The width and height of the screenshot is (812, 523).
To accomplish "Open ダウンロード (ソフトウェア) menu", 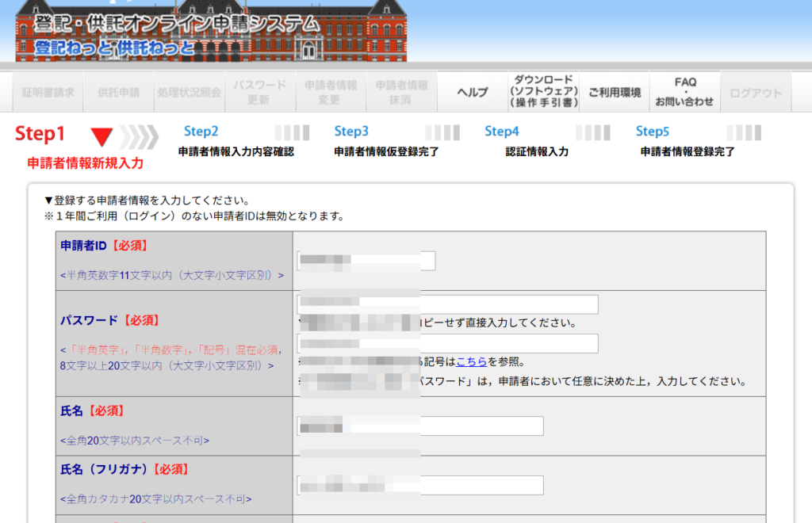I will coord(543,93).
